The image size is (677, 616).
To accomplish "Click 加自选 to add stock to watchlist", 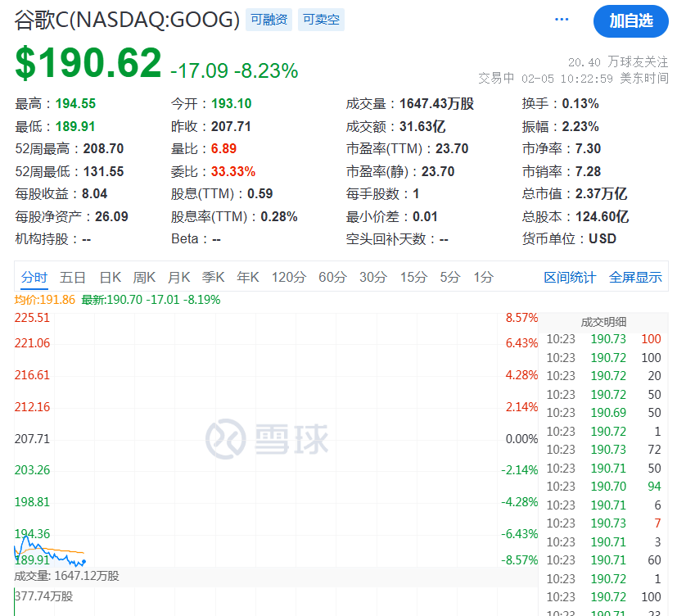I will (630, 21).
